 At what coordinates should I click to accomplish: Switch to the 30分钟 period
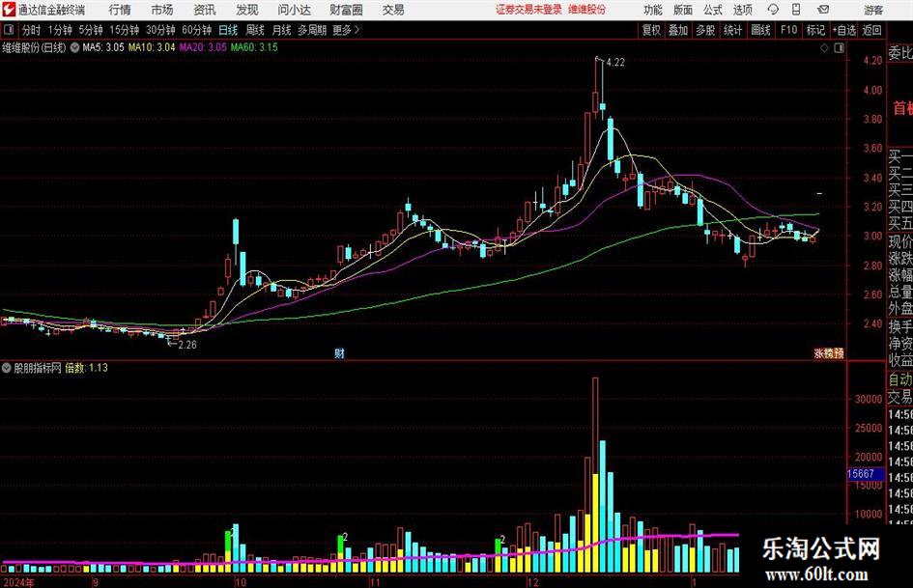click(x=160, y=30)
